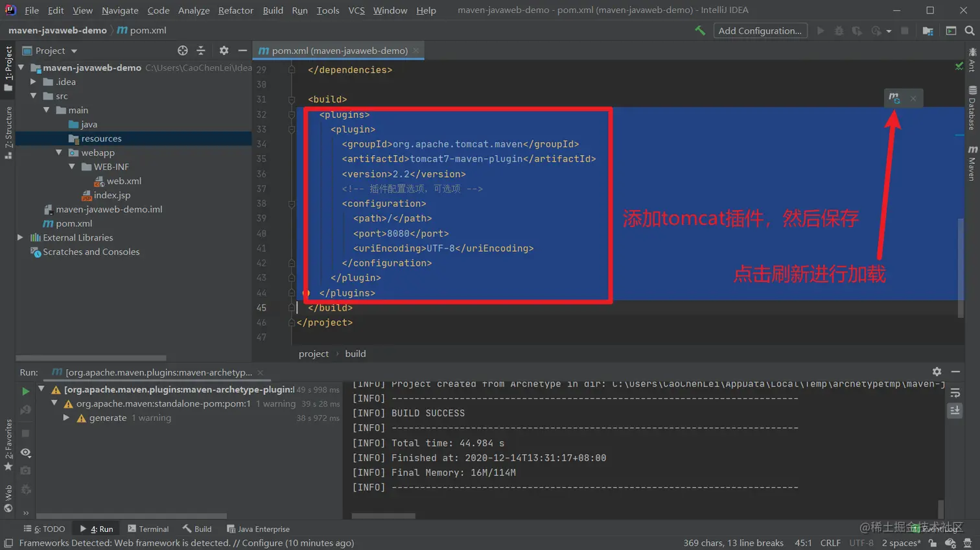Viewport: 980px width, 550px height.
Task: Open the Navigate menu
Action: (120, 10)
